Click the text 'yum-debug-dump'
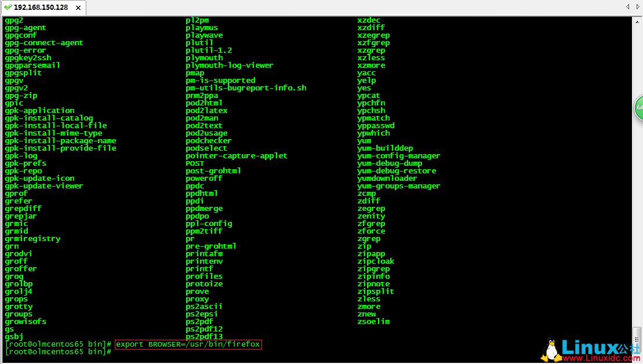643x364 pixels. (390, 163)
